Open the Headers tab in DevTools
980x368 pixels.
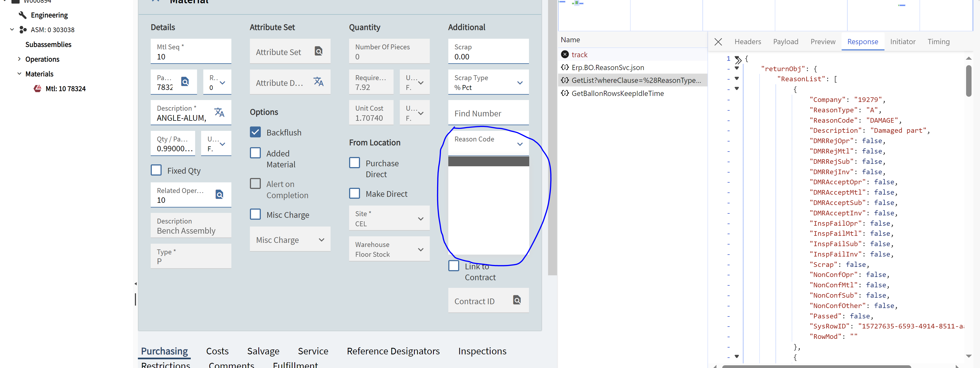pos(747,42)
